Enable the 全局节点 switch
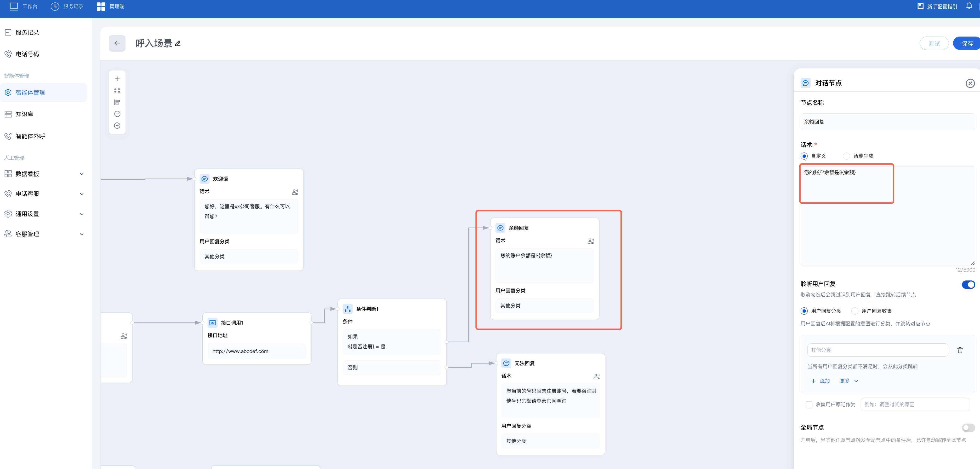Image resolution: width=980 pixels, height=469 pixels. [x=968, y=428]
